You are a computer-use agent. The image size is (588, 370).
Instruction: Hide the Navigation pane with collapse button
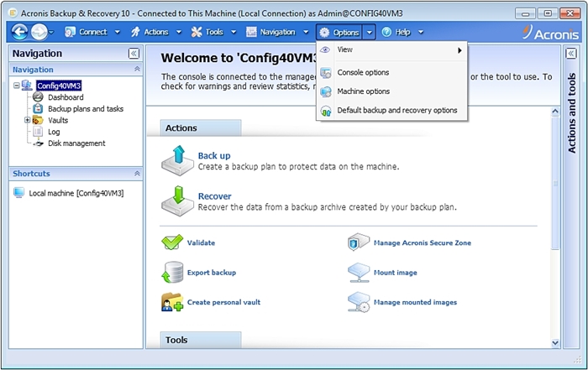134,54
